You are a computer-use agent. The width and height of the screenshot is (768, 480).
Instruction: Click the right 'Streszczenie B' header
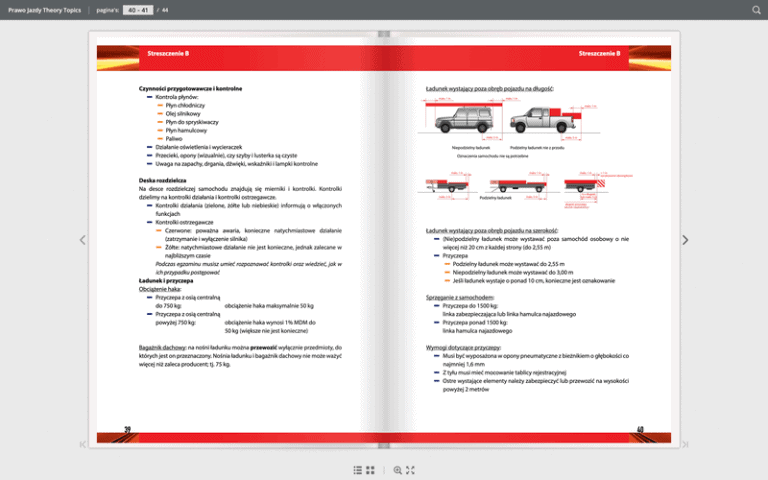(599, 52)
